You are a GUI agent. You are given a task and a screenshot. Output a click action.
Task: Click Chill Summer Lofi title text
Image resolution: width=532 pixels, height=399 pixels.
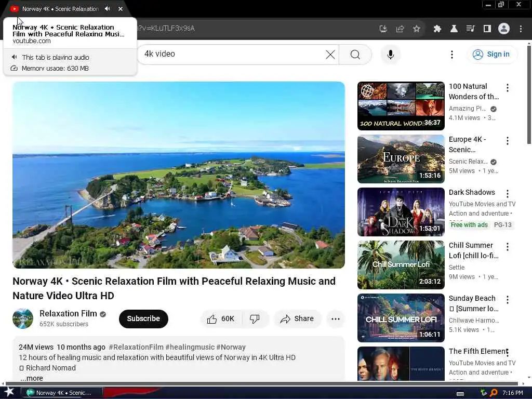click(474, 250)
